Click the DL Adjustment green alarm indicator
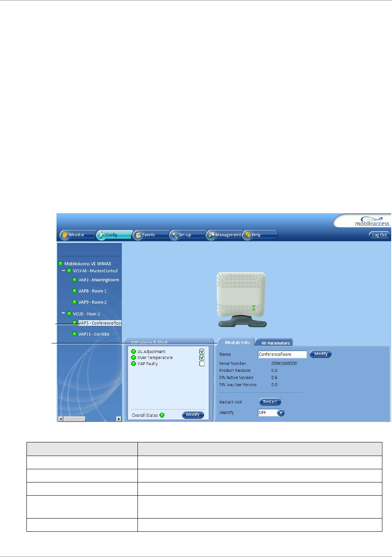 (x=133, y=351)
